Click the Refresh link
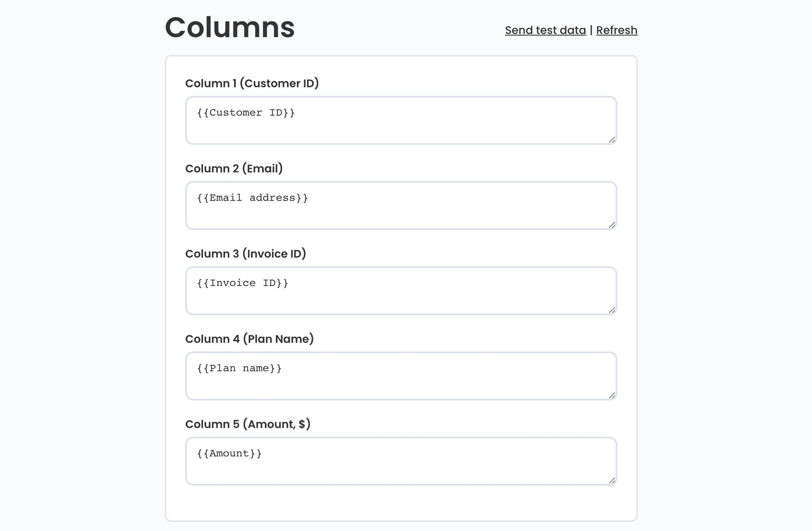This screenshot has height=531, width=812. 616,30
